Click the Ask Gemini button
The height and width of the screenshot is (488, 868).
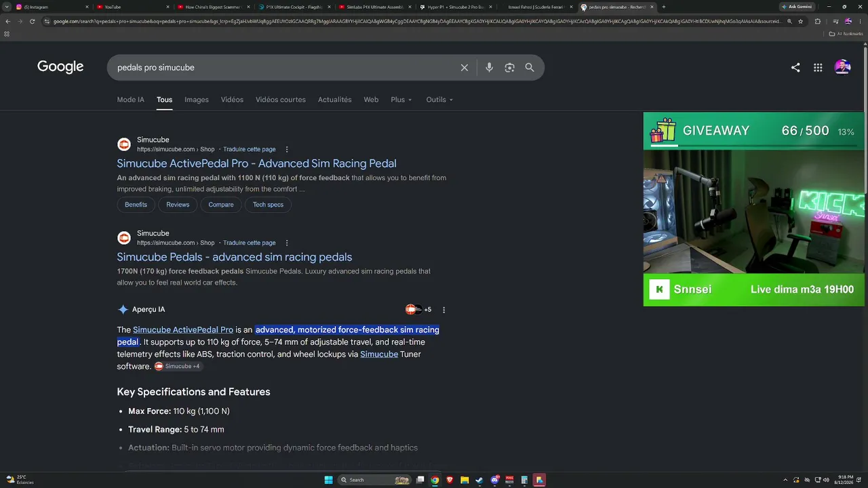[797, 7]
